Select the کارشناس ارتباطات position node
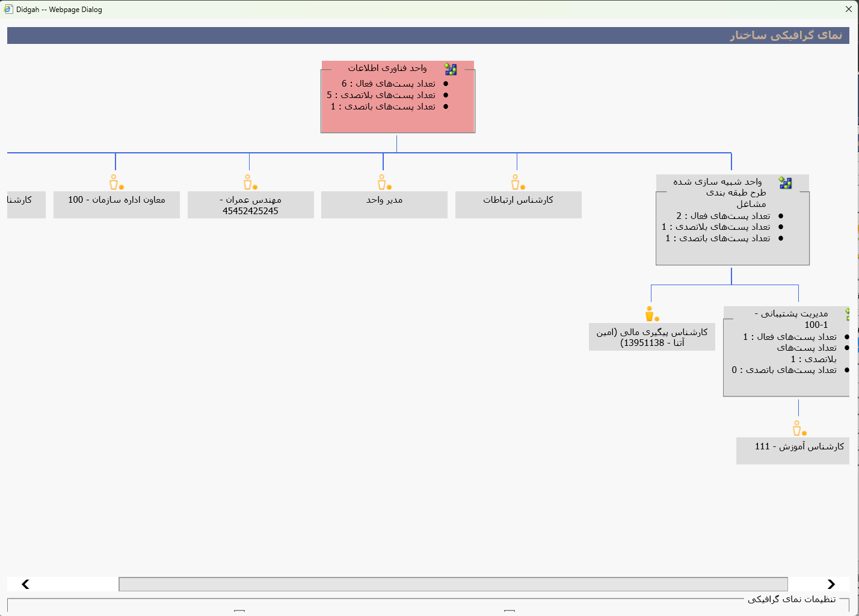 518,205
